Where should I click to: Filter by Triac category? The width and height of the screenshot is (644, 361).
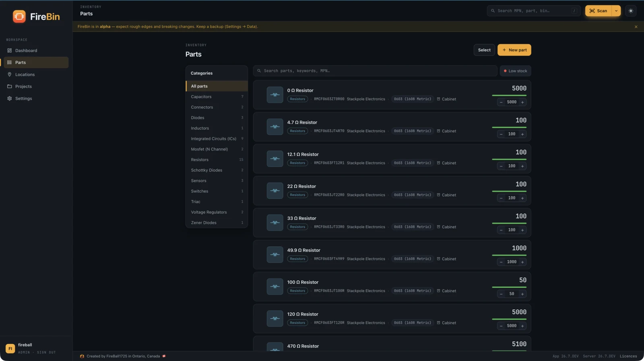217,201
